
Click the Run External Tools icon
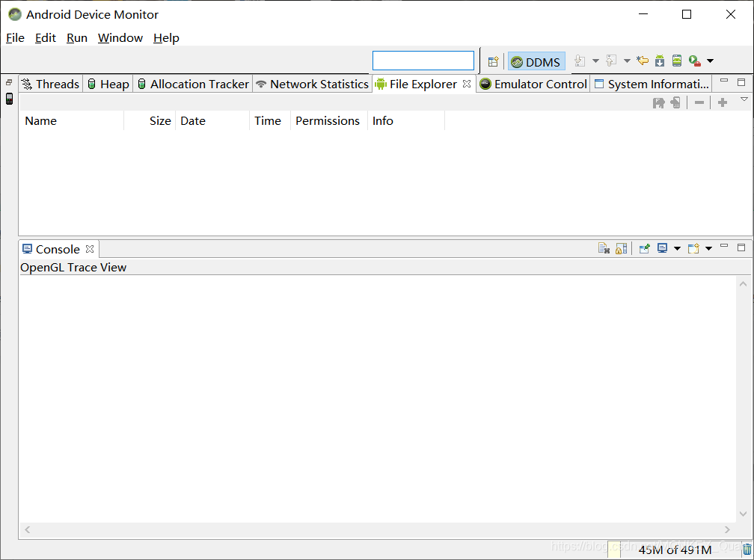(x=694, y=61)
